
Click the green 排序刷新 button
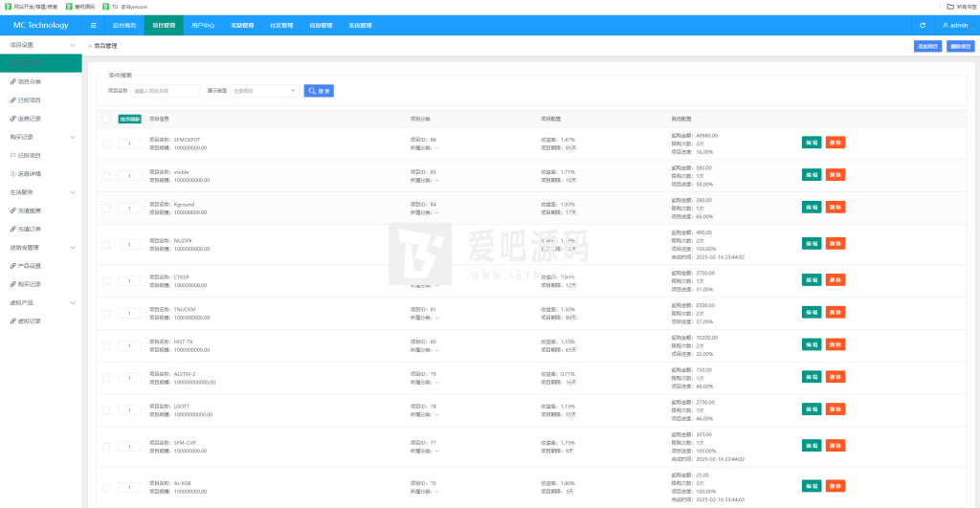[x=130, y=120]
